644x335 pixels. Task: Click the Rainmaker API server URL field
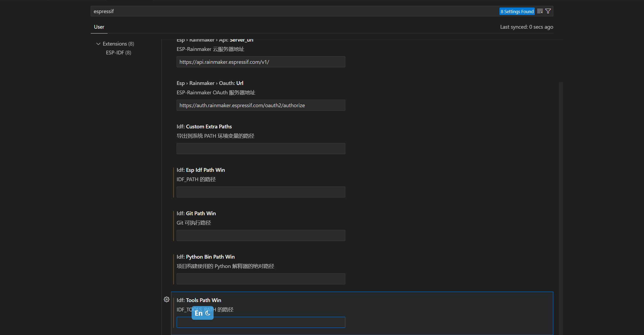[x=261, y=62]
